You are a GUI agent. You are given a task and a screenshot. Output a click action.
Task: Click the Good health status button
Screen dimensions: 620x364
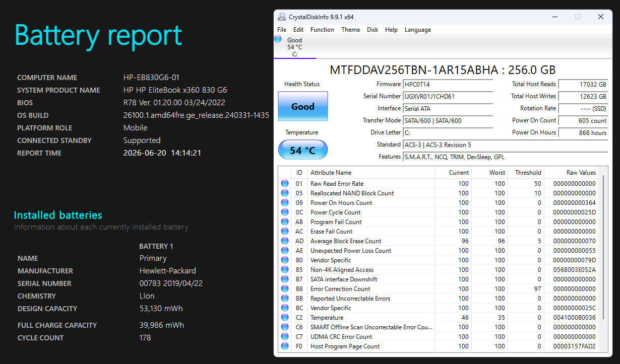click(x=303, y=106)
